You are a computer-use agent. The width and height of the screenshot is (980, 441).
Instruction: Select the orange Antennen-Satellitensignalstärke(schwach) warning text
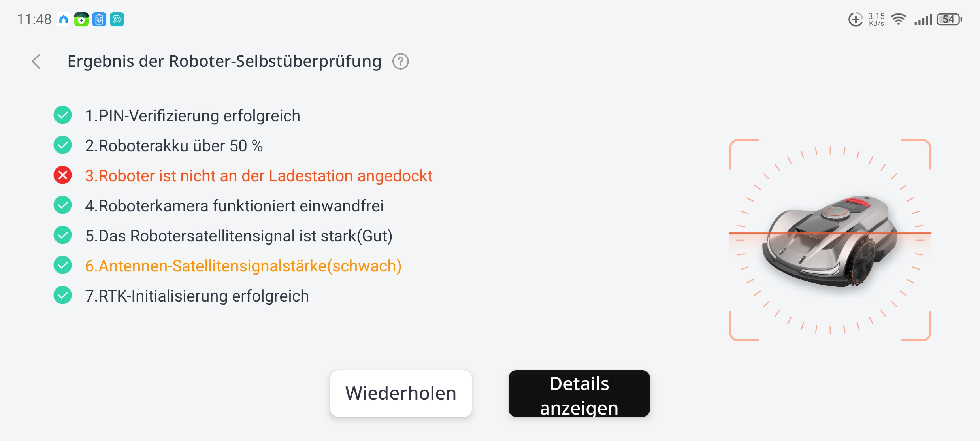[x=243, y=266]
